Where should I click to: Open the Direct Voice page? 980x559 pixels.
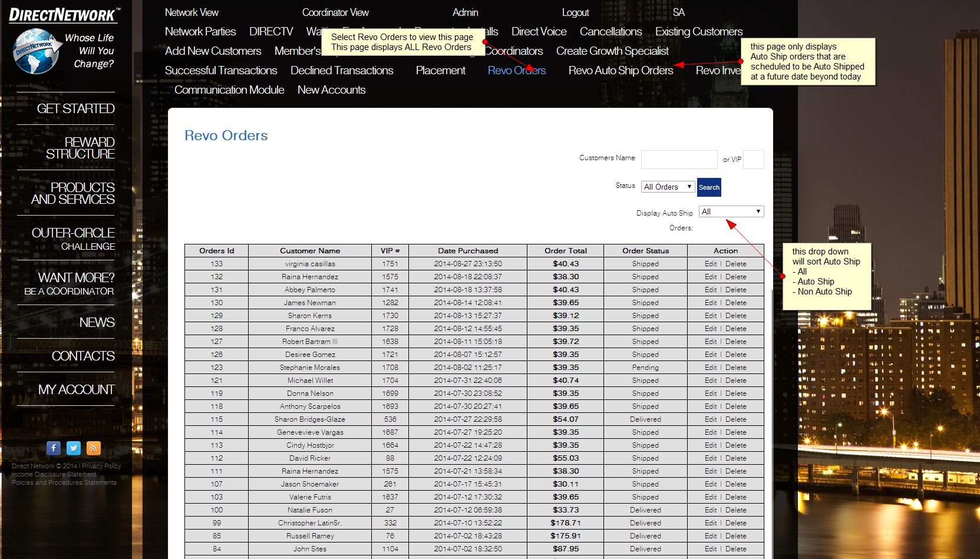tap(539, 32)
